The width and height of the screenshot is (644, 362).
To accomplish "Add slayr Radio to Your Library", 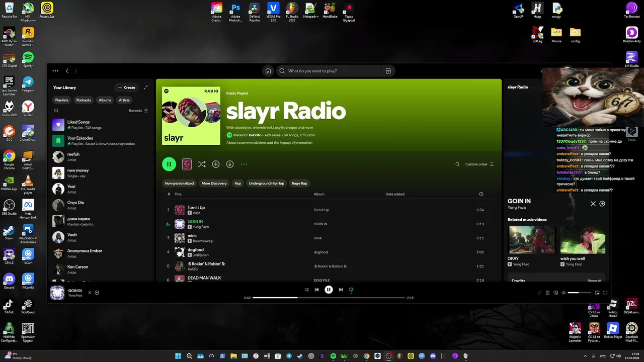I will 216,164.
